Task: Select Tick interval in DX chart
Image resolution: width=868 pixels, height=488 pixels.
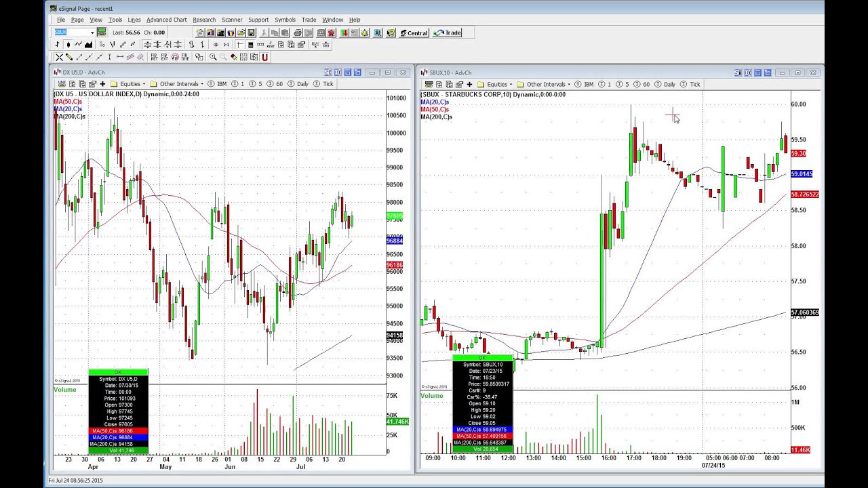Action: (324, 84)
